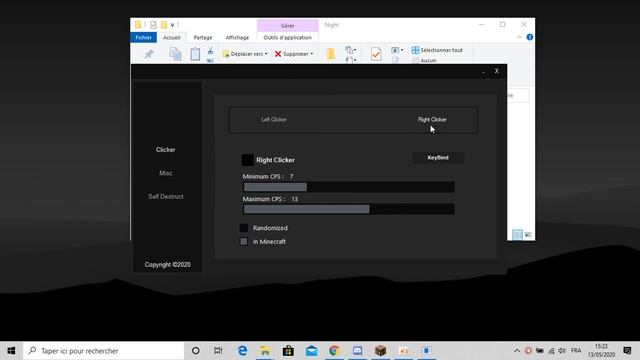This screenshot has width=640, height=360.
Task: Click Sélectionner tout in Explorer ribbon
Action: (437, 50)
